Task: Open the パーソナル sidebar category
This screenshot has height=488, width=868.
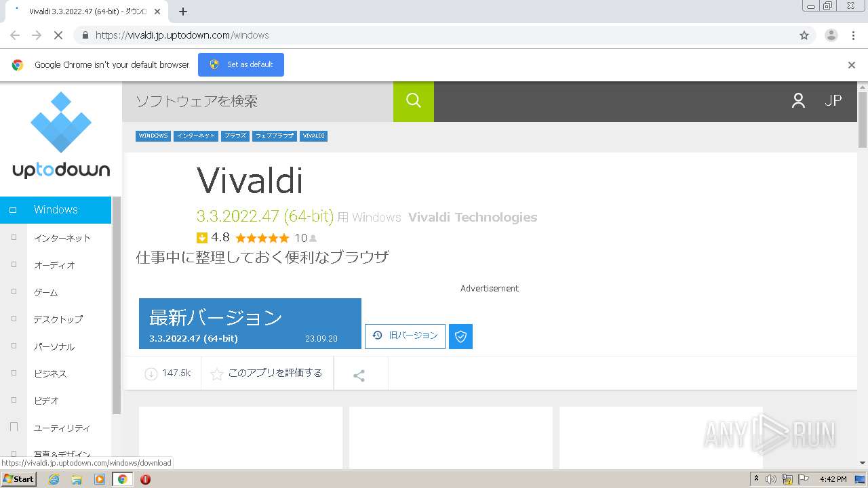Action: 56,346
